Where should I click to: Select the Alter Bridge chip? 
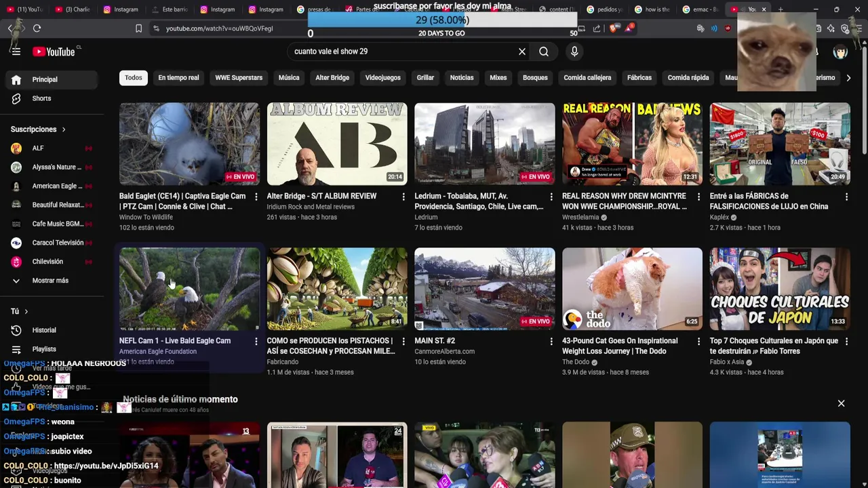(332, 78)
